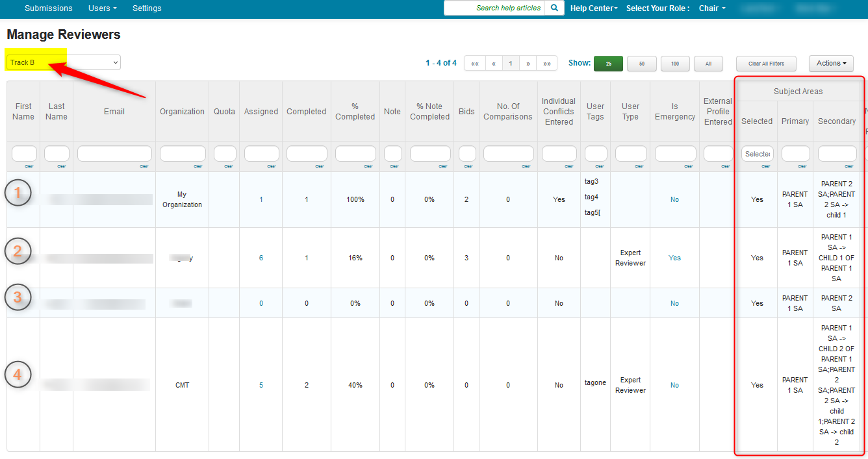The height and width of the screenshot is (459, 868).
Task: Select the '40%' completed cell
Action: [x=355, y=386]
